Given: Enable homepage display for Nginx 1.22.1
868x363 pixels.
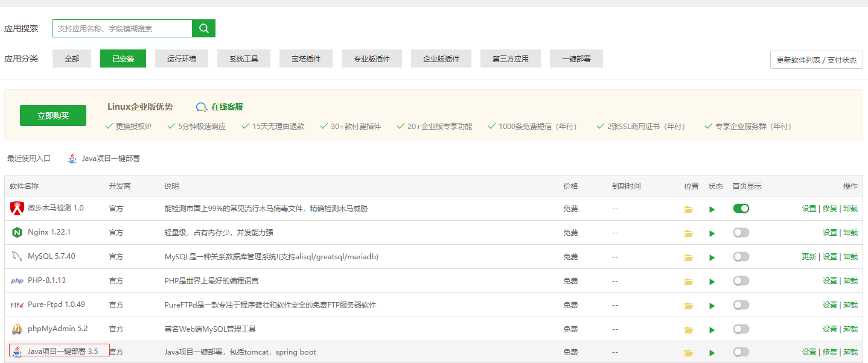Looking at the screenshot, I should click(741, 232).
